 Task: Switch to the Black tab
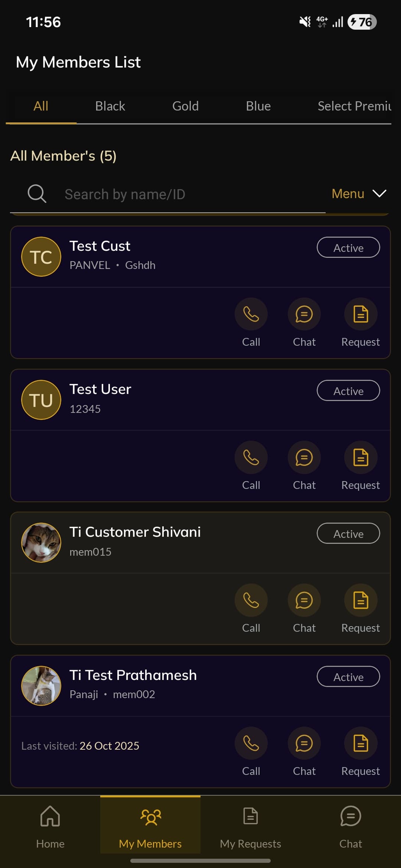point(110,106)
